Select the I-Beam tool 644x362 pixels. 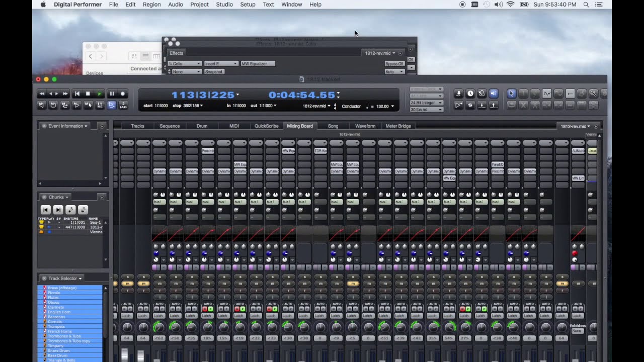[523, 94]
